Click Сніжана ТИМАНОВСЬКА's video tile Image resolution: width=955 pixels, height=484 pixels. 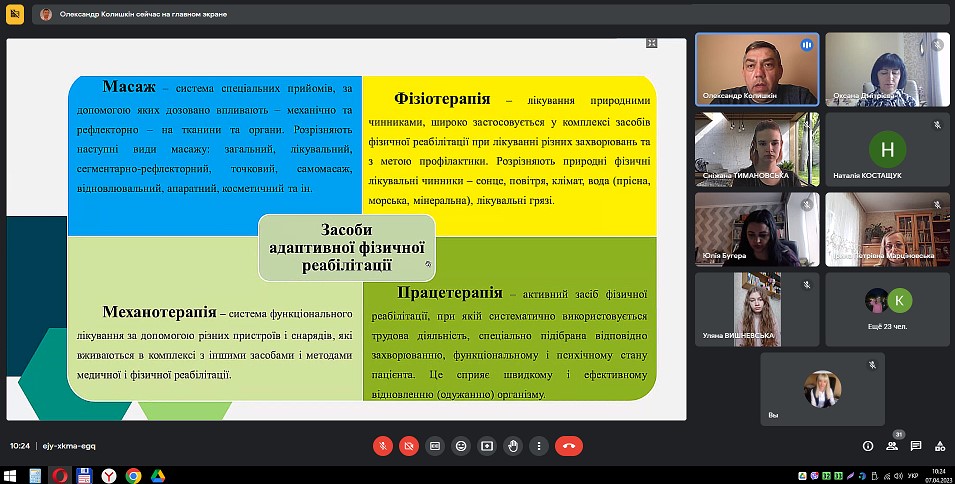point(757,149)
